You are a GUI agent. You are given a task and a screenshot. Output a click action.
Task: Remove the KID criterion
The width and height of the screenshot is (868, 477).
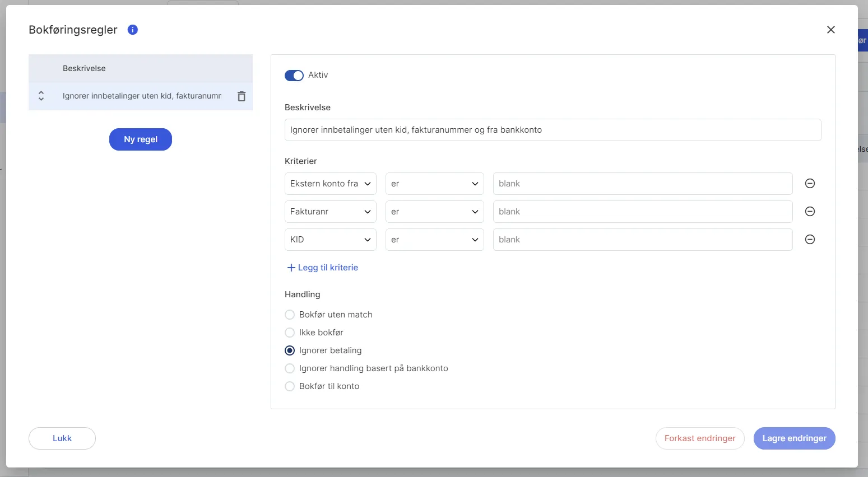pyautogui.click(x=810, y=240)
